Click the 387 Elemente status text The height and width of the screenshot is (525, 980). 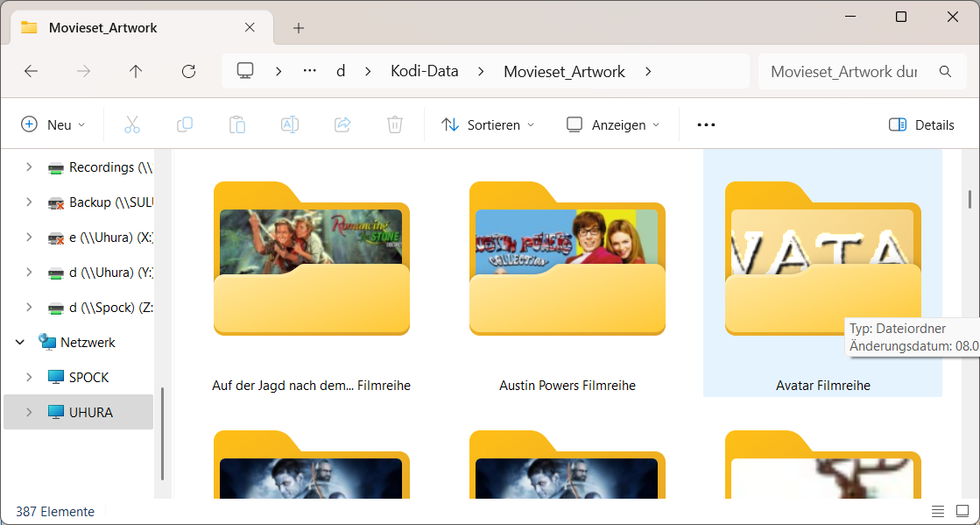point(55,512)
